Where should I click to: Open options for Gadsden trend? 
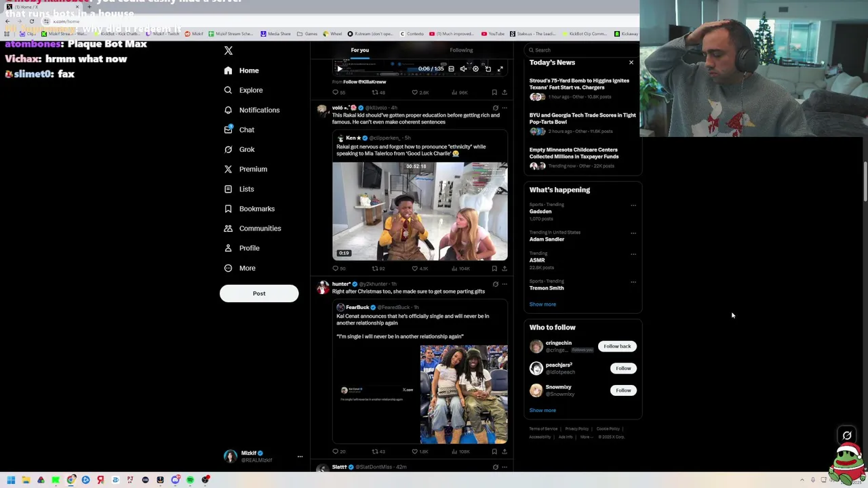633,205
